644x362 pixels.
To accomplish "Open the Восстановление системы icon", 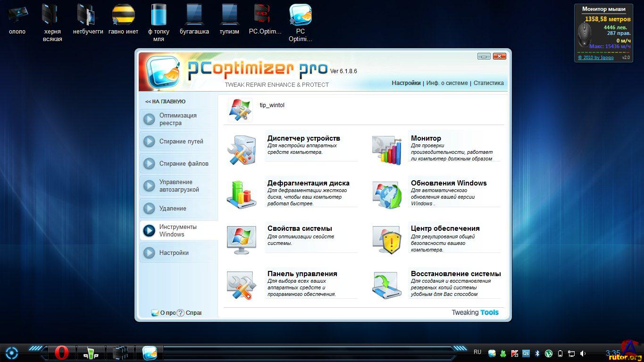I will coord(386,285).
